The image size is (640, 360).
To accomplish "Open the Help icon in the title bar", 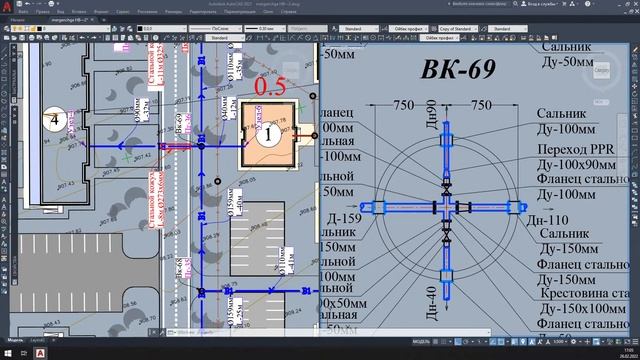I will pyautogui.click(x=587, y=4).
